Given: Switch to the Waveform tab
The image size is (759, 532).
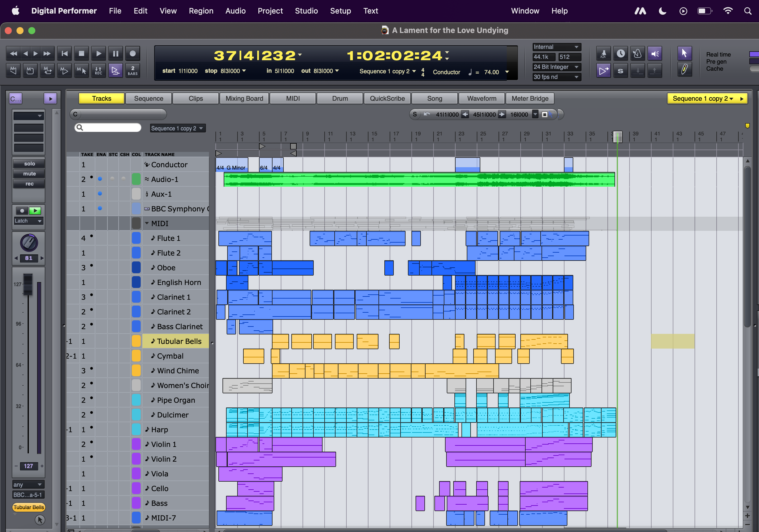Looking at the screenshot, I should pos(482,99).
